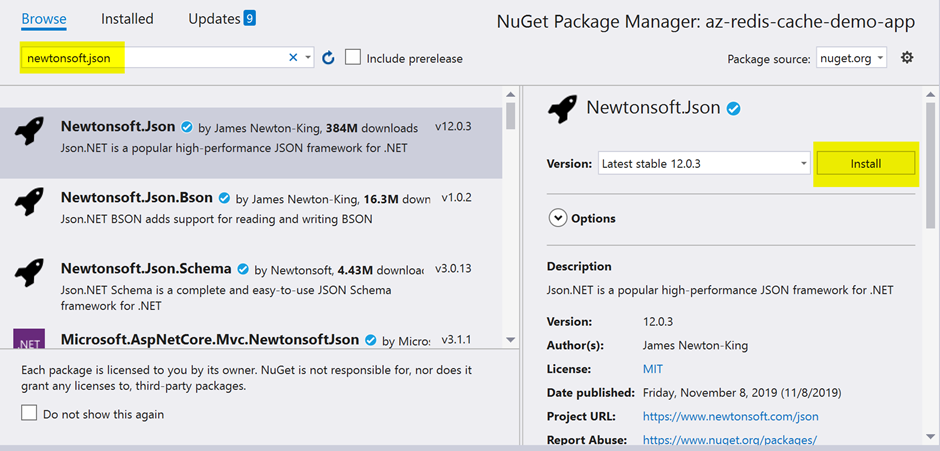Click the details pane scrollbar up arrow
This screenshot has width=940, height=451.
tap(930, 94)
